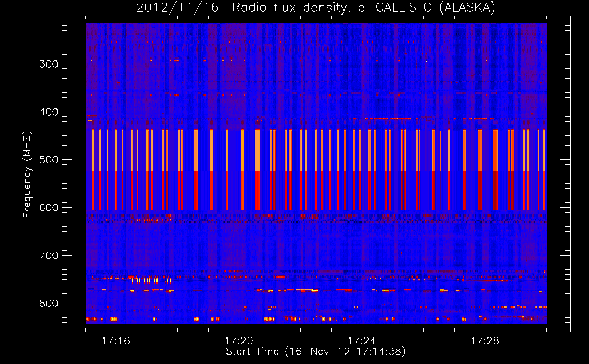The width and height of the screenshot is (589, 364).
Task: Click the 800 frequency tick label
Action: click(49, 304)
